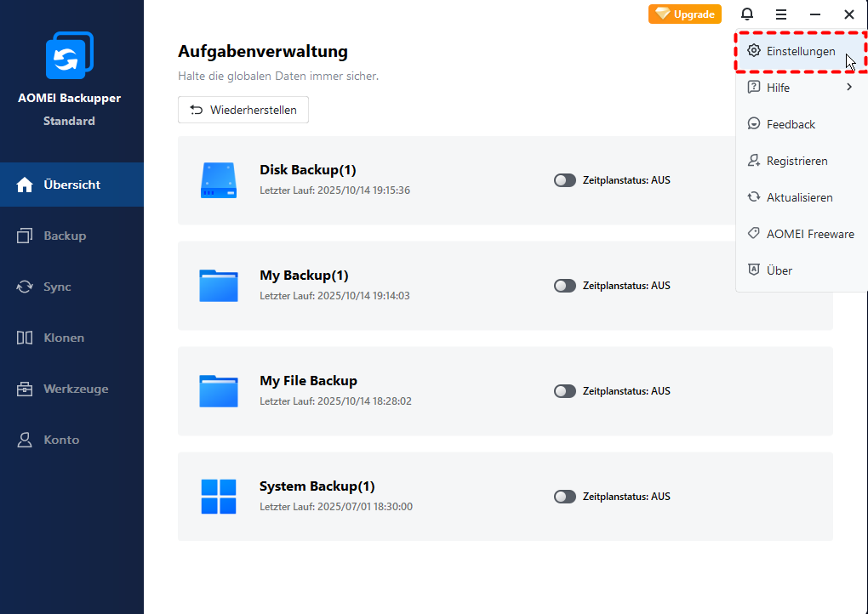Click the My Backup(1) folder icon

(219, 286)
